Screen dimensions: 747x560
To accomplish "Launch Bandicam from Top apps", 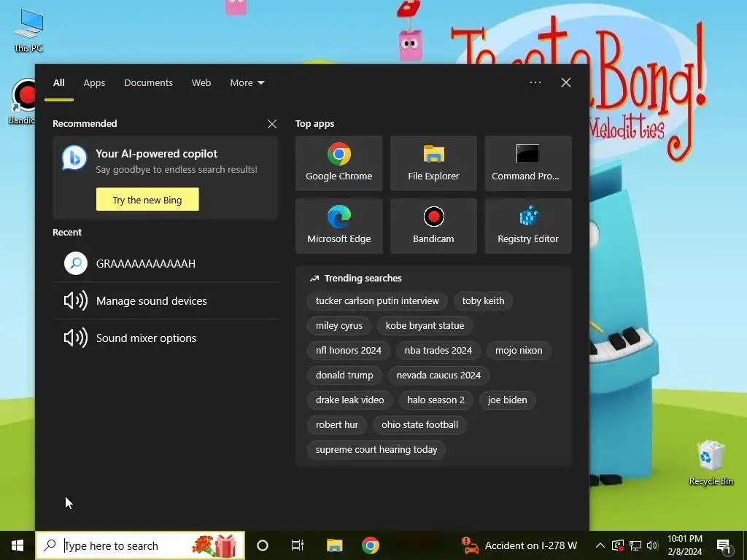I will click(x=433, y=226).
